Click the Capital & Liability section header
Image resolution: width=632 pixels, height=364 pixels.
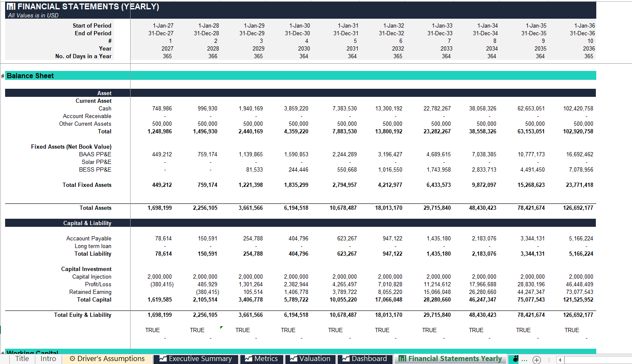[x=87, y=223]
